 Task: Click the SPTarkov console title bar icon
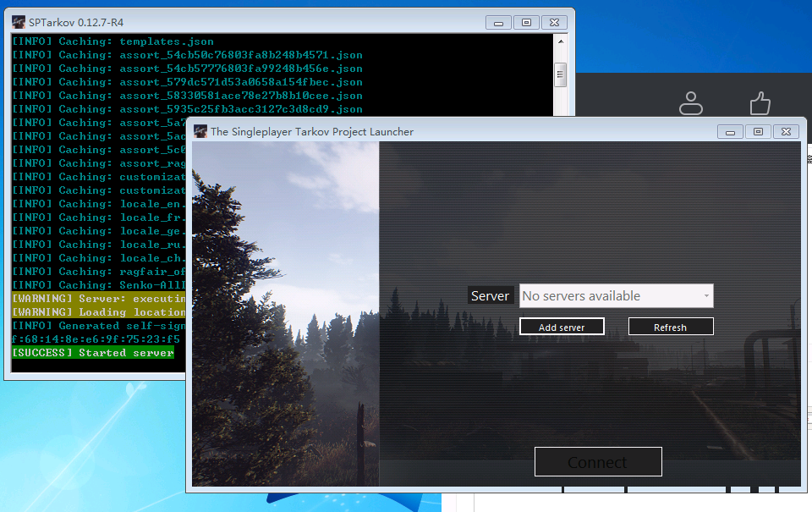coord(19,22)
